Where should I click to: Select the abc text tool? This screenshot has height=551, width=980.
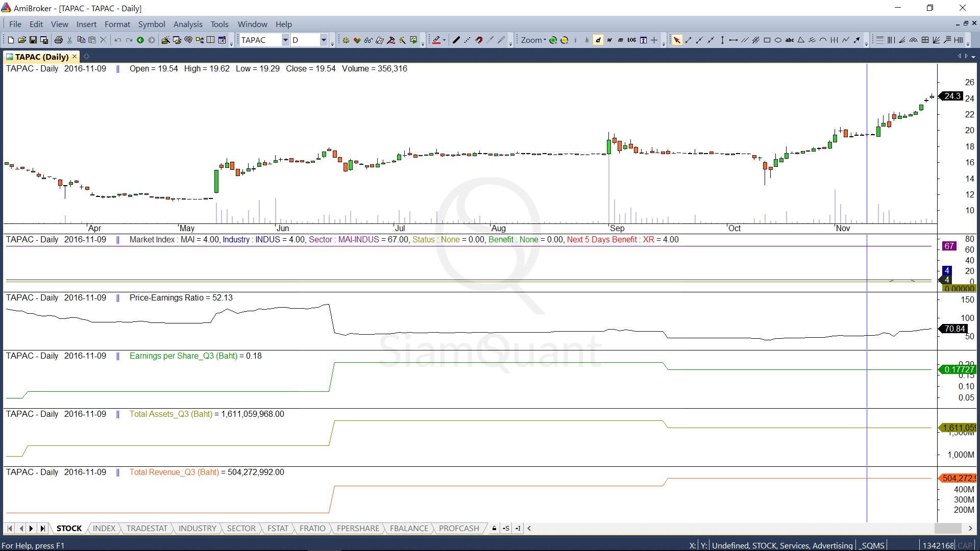(x=789, y=40)
